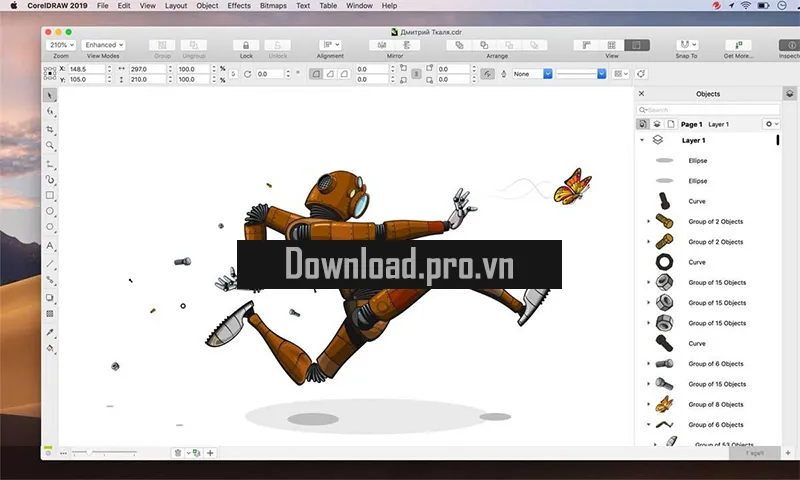Open the Bitmaps menu
800x480 pixels.
click(x=273, y=6)
